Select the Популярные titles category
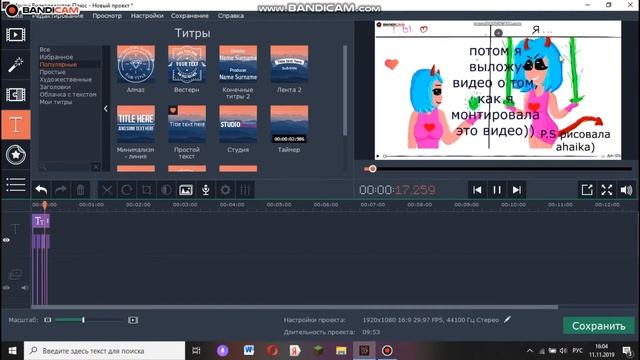Screen dimensions: 640x360 click(58, 64)
